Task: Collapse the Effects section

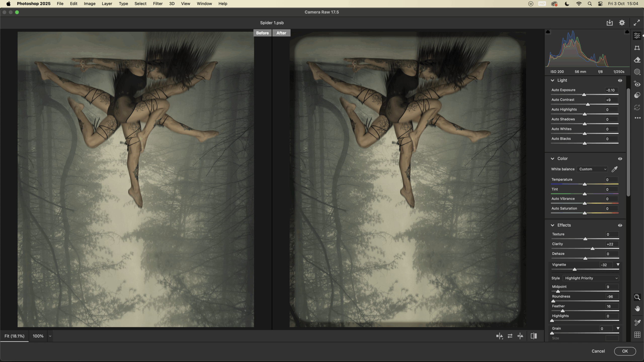Action: click(x=552, y=225)
